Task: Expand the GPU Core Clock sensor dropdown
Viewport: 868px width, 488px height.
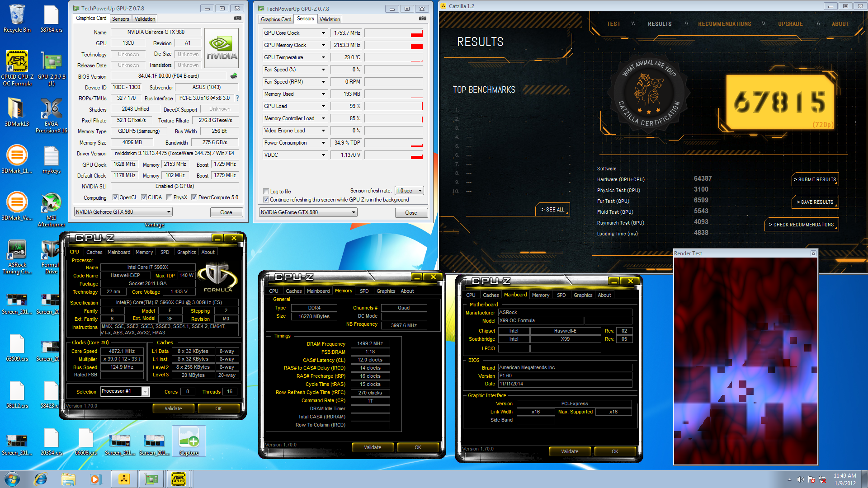Action: [x=323, y=33]
